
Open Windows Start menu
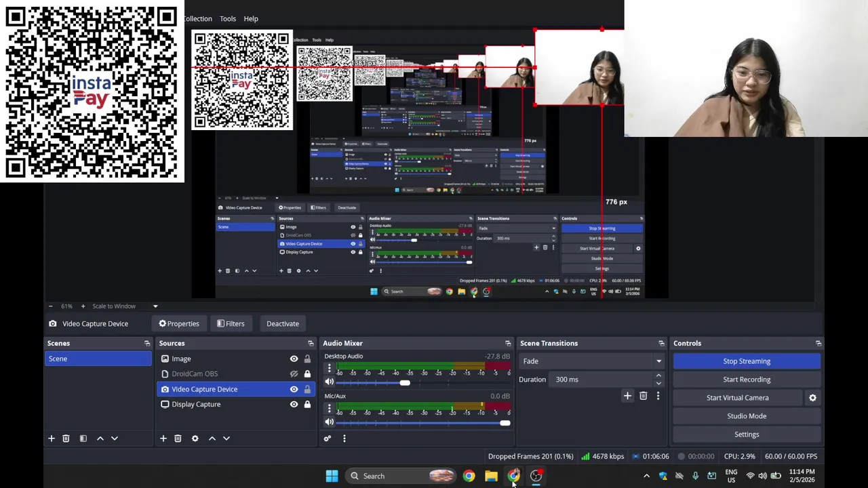332,476
